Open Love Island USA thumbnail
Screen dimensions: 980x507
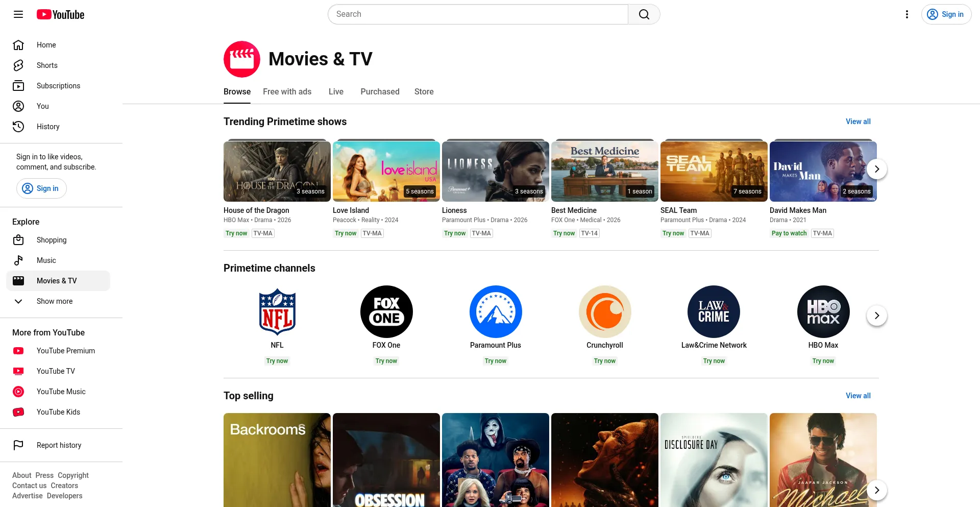click(386, 172)
